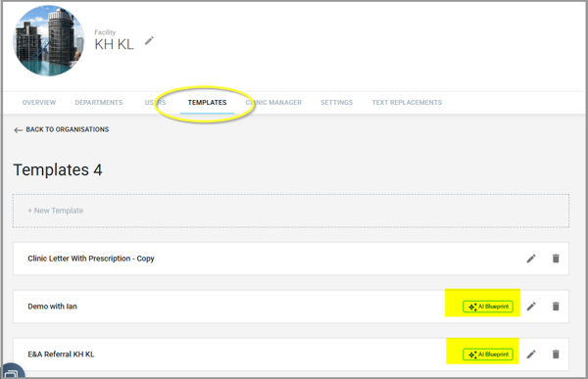The height and width of the screenshot is (379, 588).
Task: Edit the E&A Referral KH KL template
Action: point(531,355)
